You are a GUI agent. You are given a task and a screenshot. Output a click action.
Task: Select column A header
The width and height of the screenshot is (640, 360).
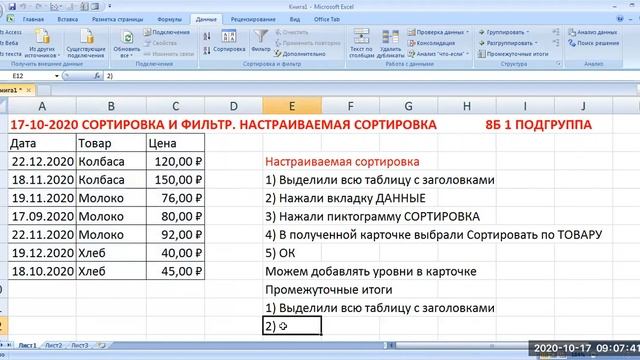(42, 106)
